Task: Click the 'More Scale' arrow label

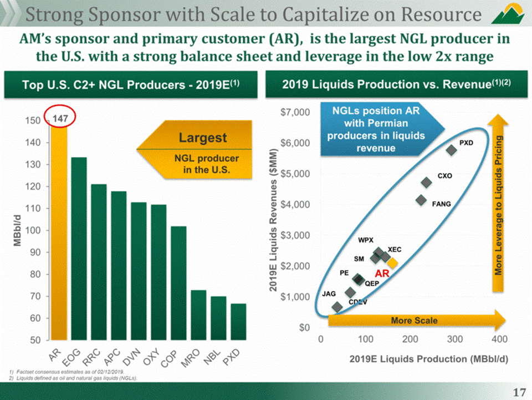Action: (414, 321)
